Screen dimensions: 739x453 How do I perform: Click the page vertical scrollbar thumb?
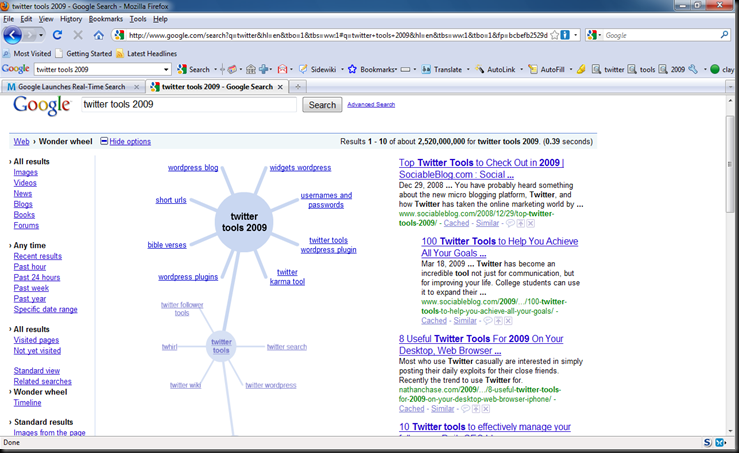coord(730,164)
